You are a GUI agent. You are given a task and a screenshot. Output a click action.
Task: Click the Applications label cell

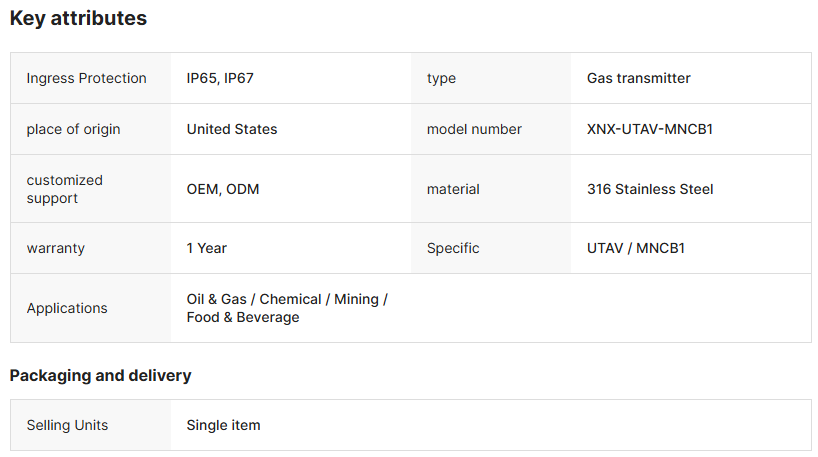click(x=67, y=308)
